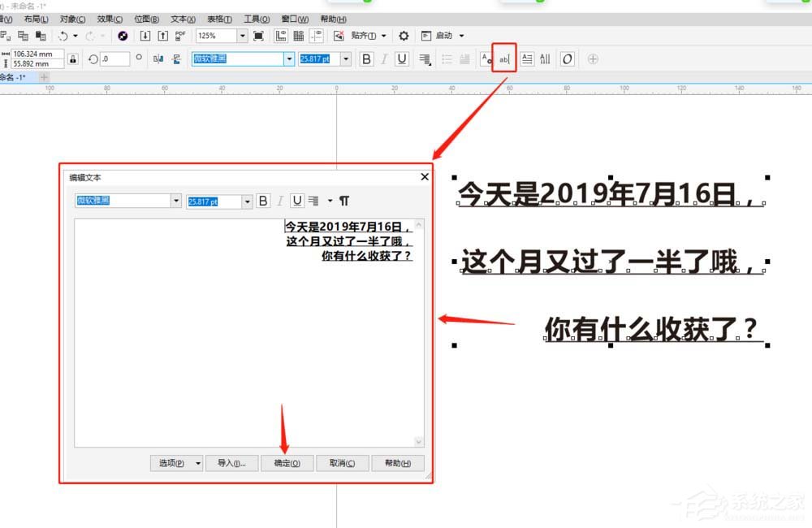Open the 文本 menu
Viewport: 812px width, 528px height.
(182, 18)
